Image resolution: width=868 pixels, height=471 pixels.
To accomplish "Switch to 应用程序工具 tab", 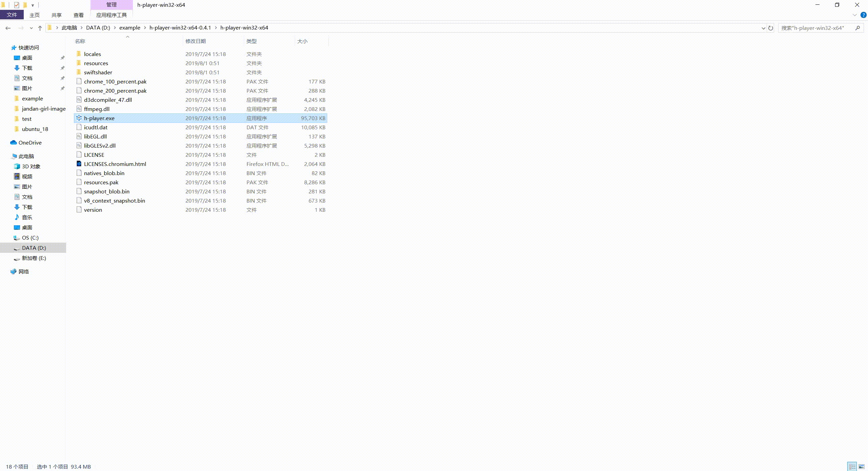I will click(111, 15).
